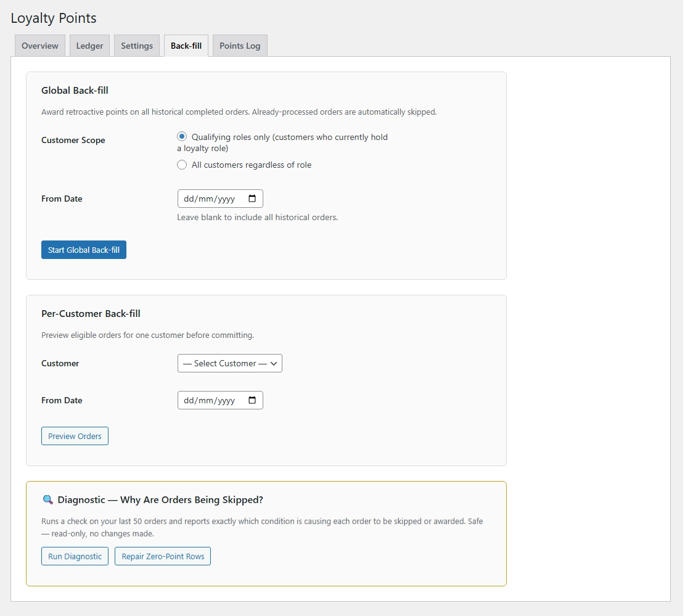Focus the day field in Global From Date
Viewport: 685px width, 616px height.
point(189,199)
